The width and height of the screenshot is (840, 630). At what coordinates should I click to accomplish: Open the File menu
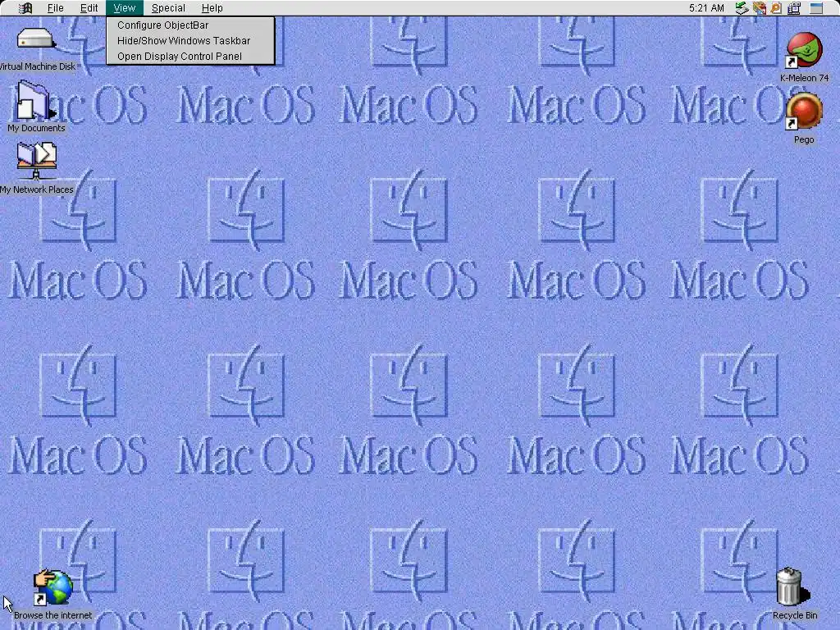coord(55,8)
